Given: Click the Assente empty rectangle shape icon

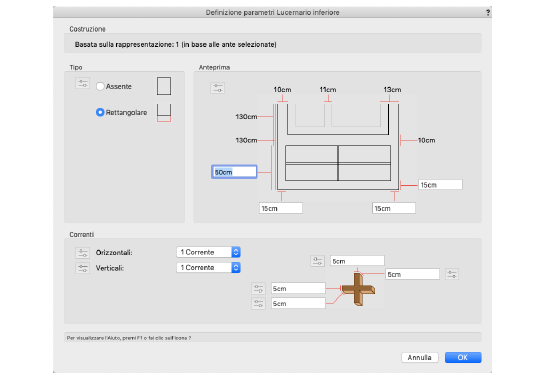Looking at the screenshot, I should pyautogui.click(x=164, y=86).
